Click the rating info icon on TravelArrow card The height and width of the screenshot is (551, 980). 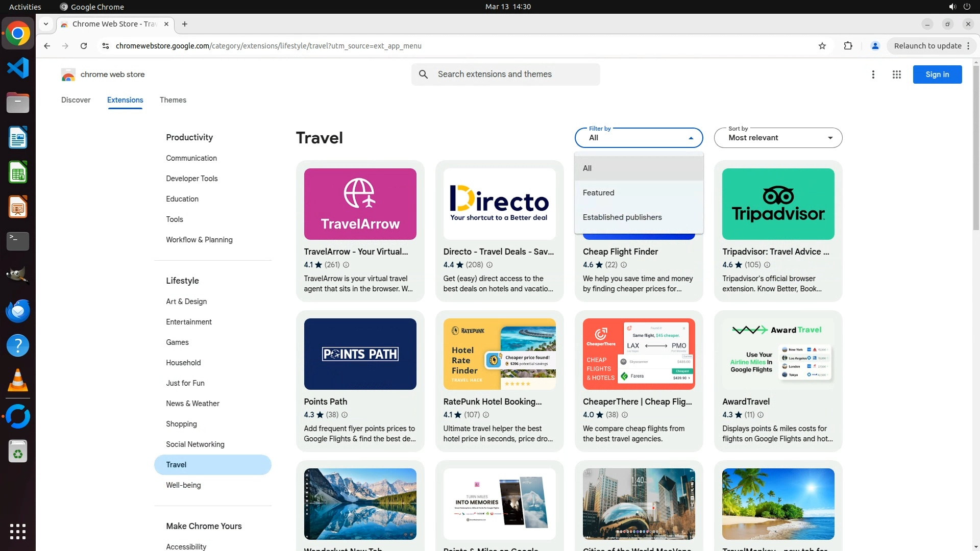pos(346,265)
